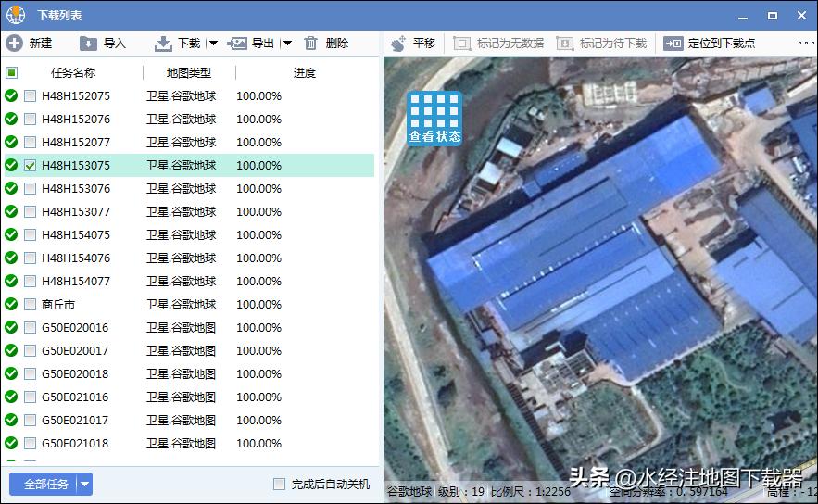
Task: Check the H48H154075 task checkbox
Action: (31, 234)
